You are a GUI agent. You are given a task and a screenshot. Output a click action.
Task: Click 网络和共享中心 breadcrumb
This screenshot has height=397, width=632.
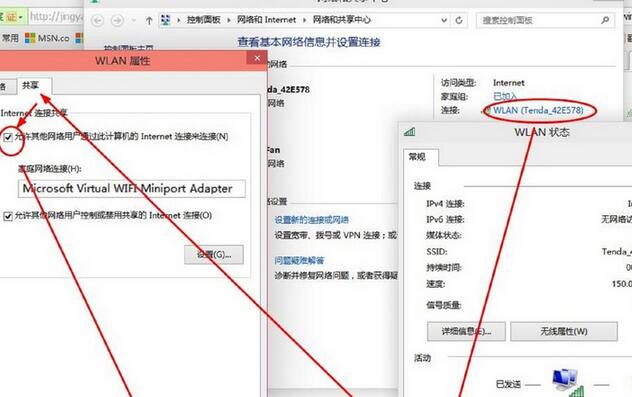point(342,20)
